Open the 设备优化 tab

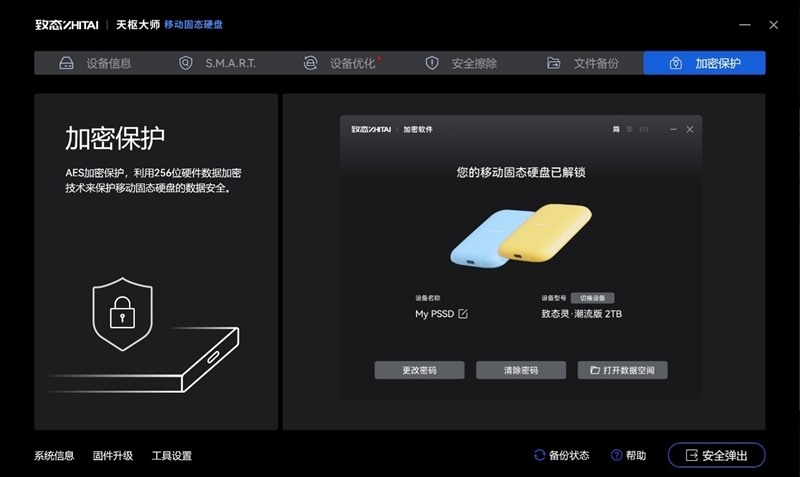click(x=341, y=63)
